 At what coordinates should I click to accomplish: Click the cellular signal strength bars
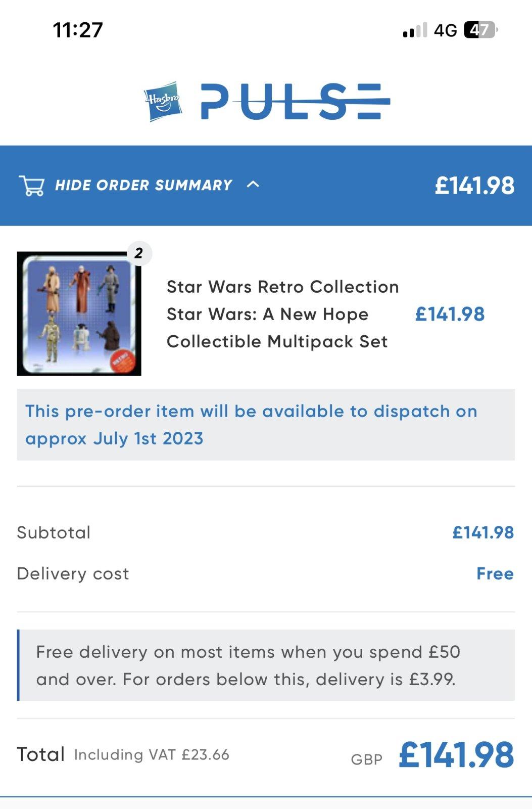[x=415, y=31]
